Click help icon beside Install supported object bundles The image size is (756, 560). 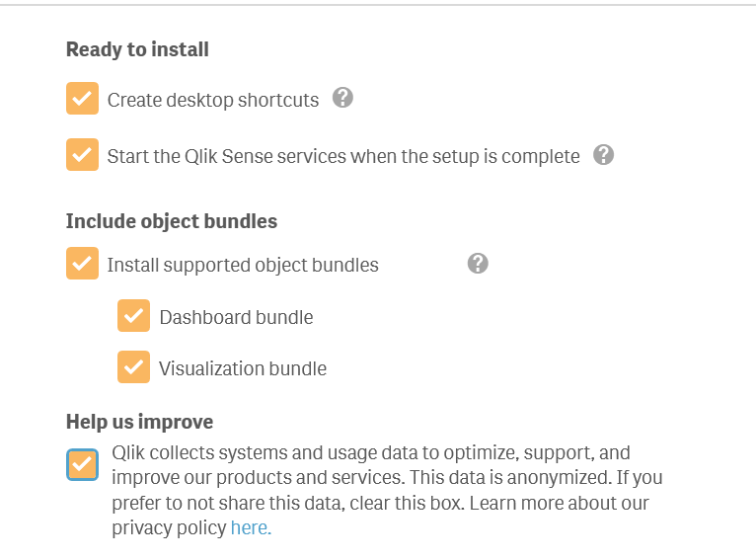click(x=478, y=263)
